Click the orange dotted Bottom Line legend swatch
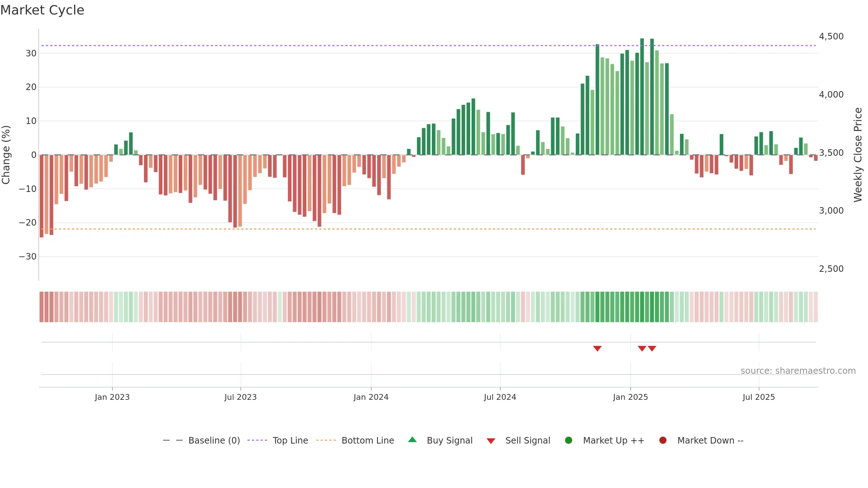The height and width of the screenshot is (488, 868). click(326, 440)
